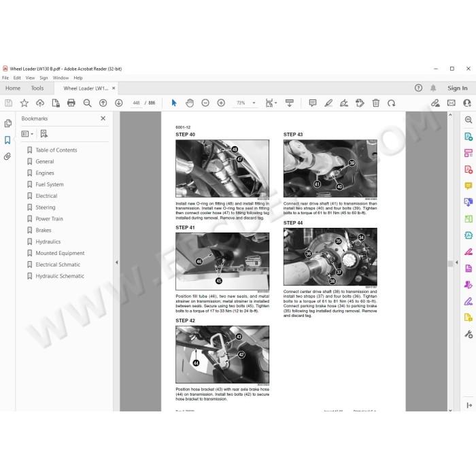Open the Hydraulics bookmark
Viewport: 476px width, 476px height.
[x=48, y=241]
